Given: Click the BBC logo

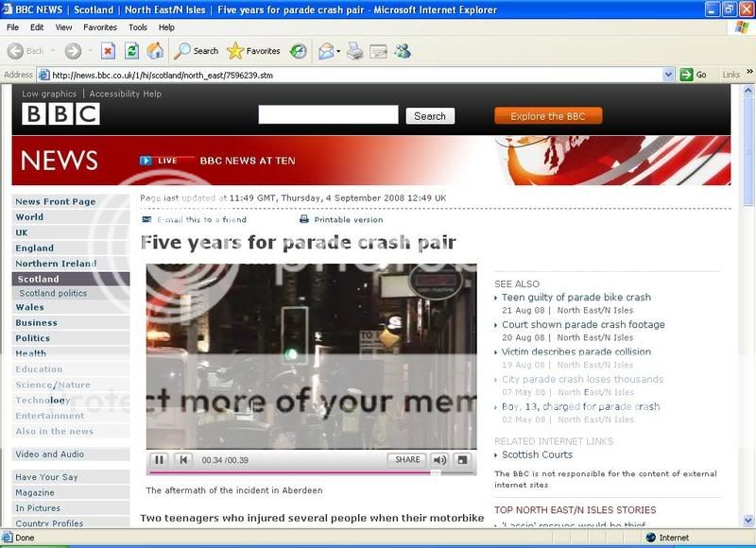Looking at the screenshot, I should tap(60, 114).
